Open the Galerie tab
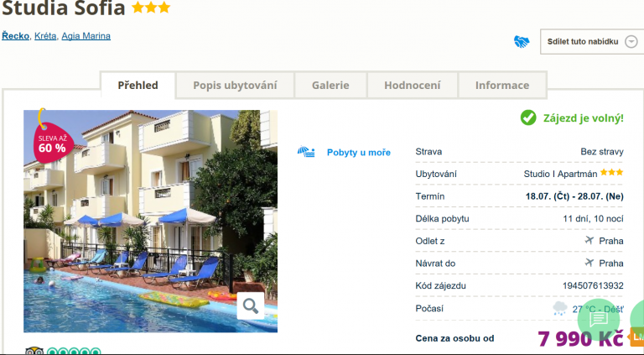Viewport: 644px width, 355px height. (330, 86)
